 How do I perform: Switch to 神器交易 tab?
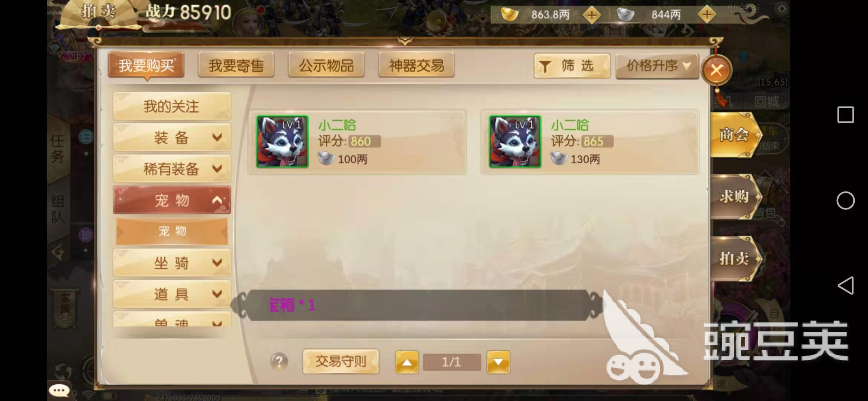[x=416, y=65]
